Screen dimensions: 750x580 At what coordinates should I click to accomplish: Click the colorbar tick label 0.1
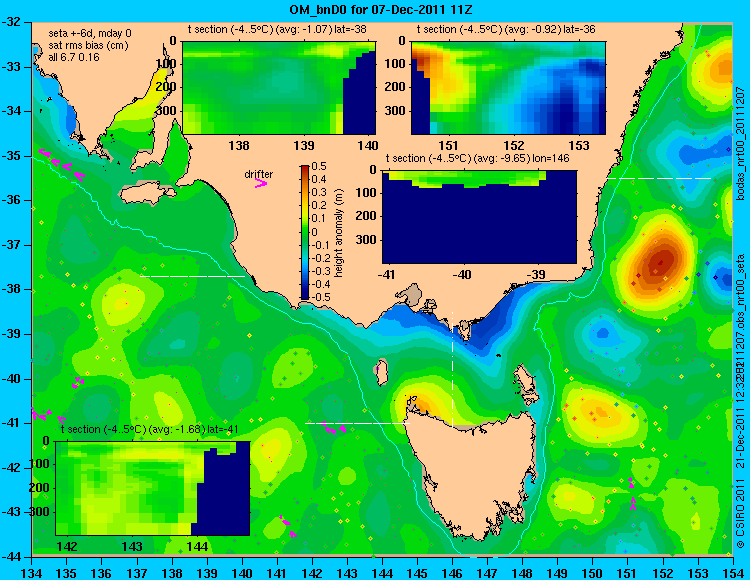[x=319, y=219]
